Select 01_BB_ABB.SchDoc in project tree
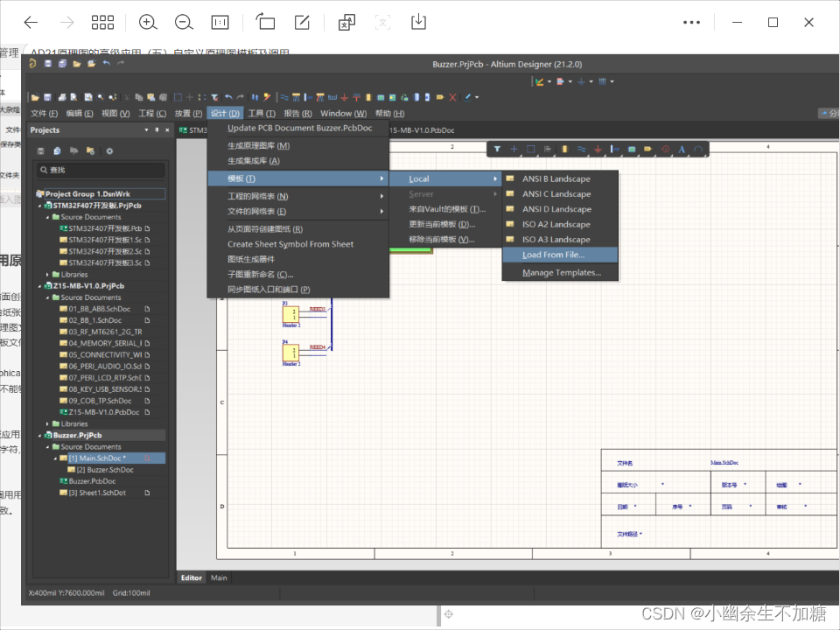The width and height of the screenshot is (840, 630). 99,309
